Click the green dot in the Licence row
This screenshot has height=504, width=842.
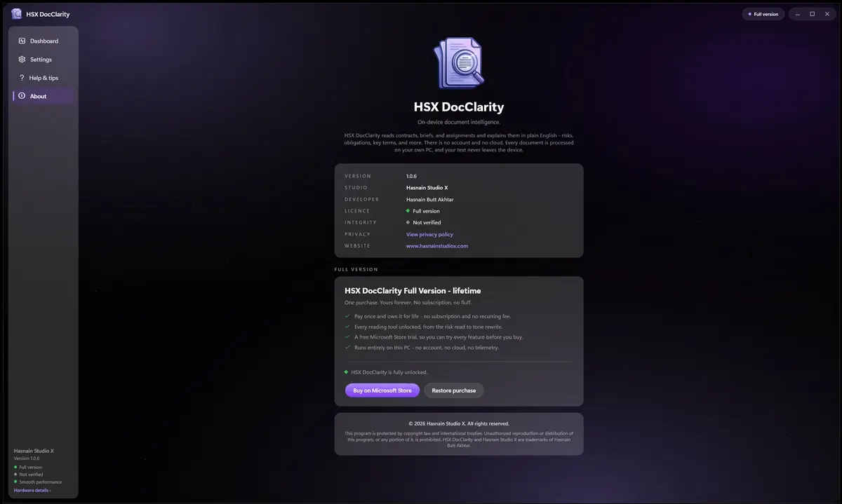point(408,211)
